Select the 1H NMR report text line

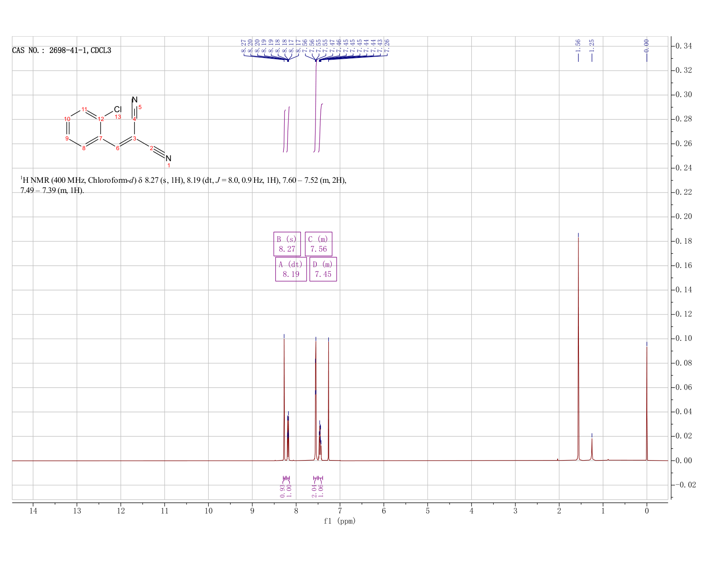(x=184, y=185)
